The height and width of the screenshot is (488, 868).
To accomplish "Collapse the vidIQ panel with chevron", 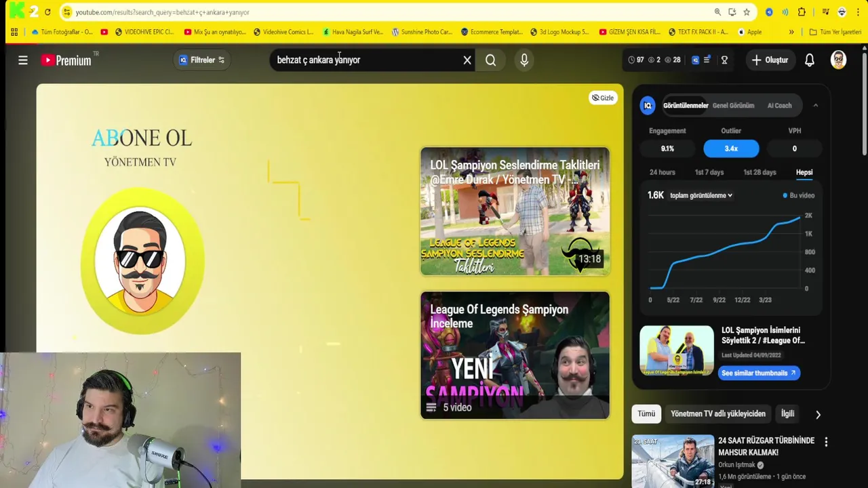I will point(815,106).
